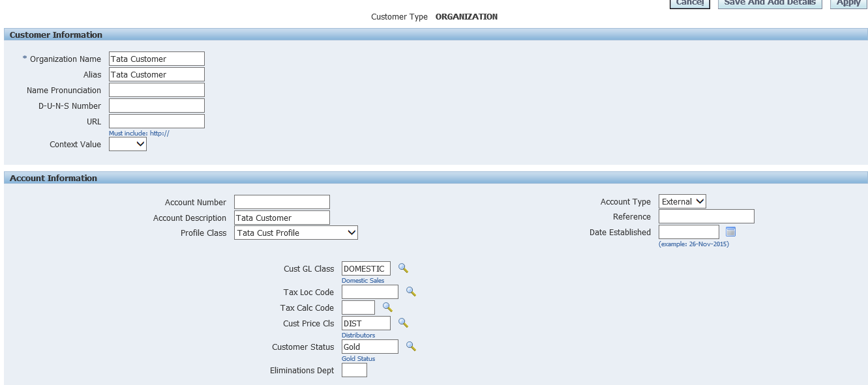This screenshot has width=868, height=385.
Task: Open the Customer Status search lookup
Action: pos(411,347)
